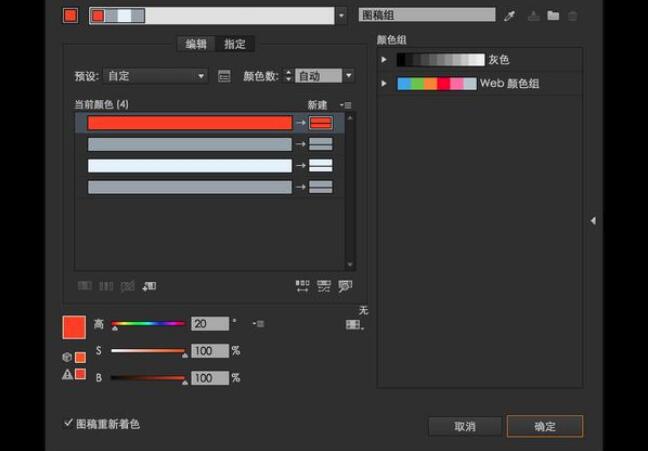Click the color list scroll up arrow
The image size is (648, 451).
click(x=350, y=118)
